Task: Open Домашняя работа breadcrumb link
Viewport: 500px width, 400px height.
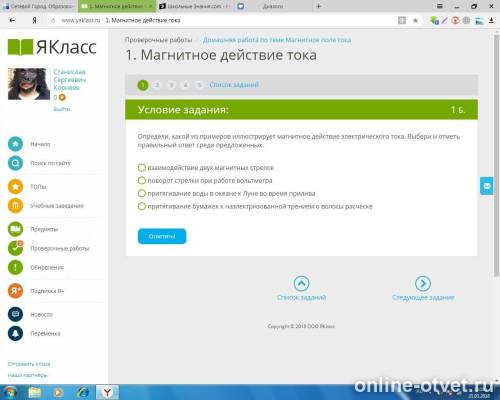Action: (x=277, y=40)
